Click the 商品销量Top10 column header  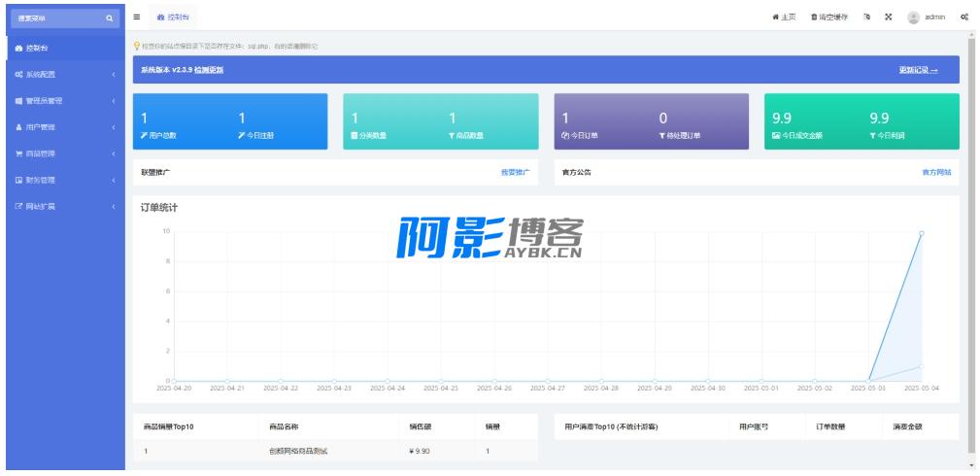pos(169,427)
